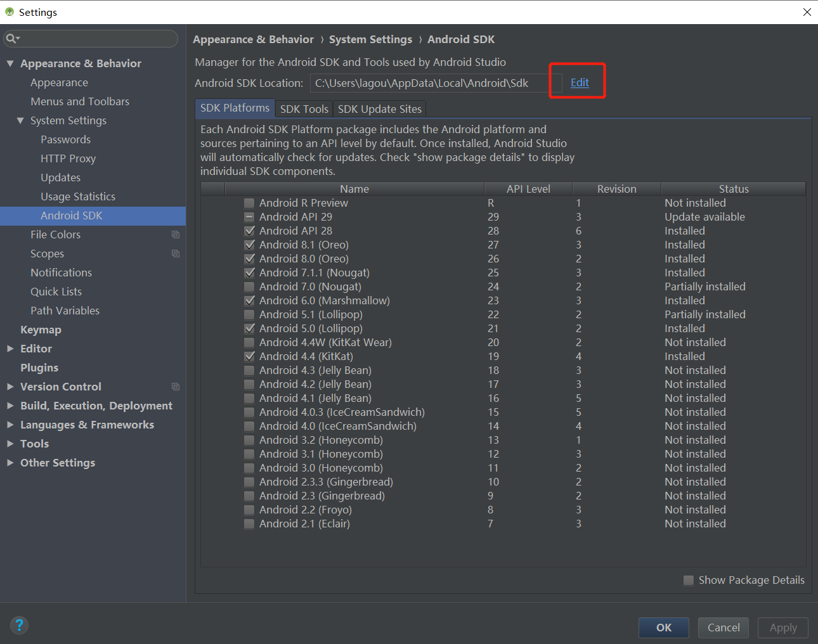The height and width of the screenshot is (644, 818).
Task: Click the Android SDK Location input field
Action: pos(431,82)
